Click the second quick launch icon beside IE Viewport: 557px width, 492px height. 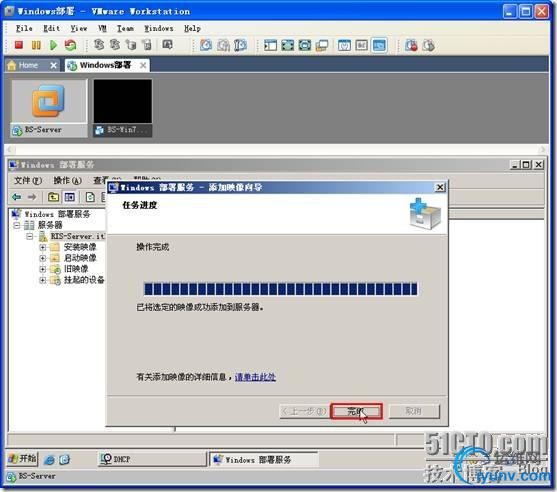click(65, 460)
